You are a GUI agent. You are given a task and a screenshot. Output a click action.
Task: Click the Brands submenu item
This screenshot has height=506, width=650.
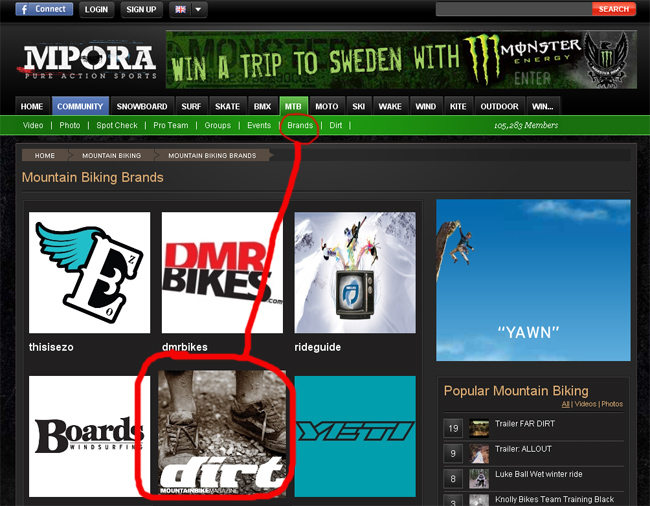coord(300,126)
